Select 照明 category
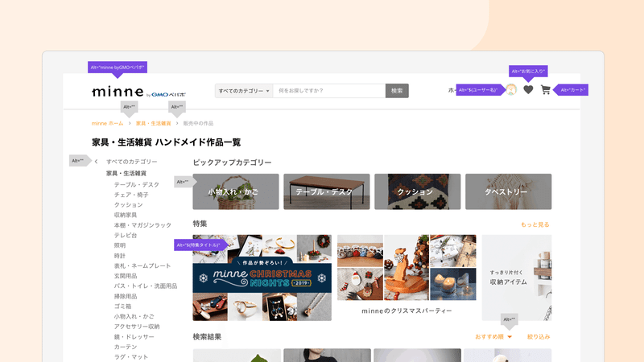644x362 pixels. [x=119, y=245]
